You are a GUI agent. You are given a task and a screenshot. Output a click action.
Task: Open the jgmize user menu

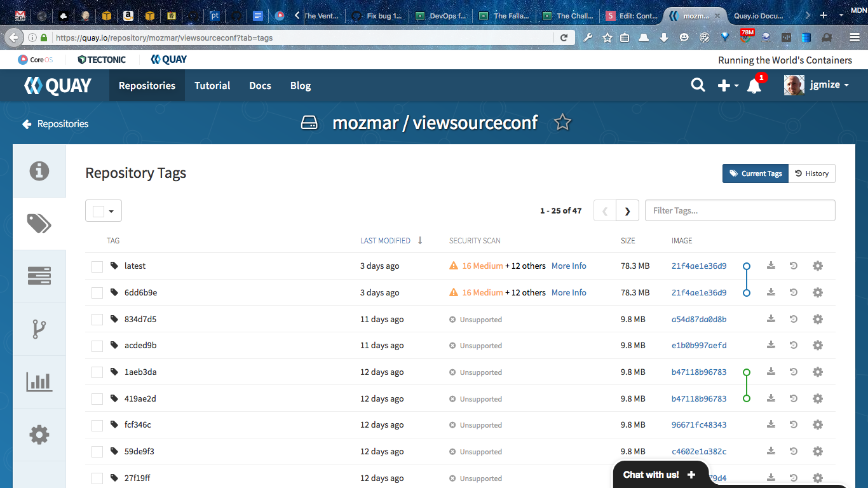pyautogui.click(x=817, y=85)
